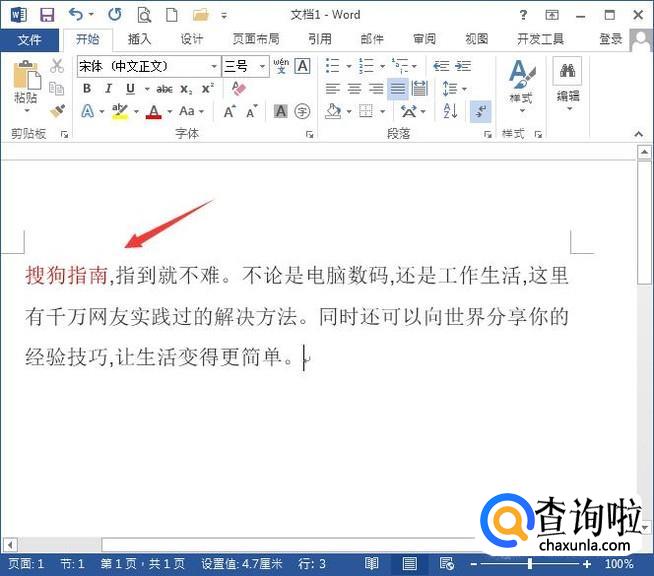The height and width of the screenshot is (576, 654).
Task: Click the 粘贴 paste button
Action: click(x=26, y=85)
